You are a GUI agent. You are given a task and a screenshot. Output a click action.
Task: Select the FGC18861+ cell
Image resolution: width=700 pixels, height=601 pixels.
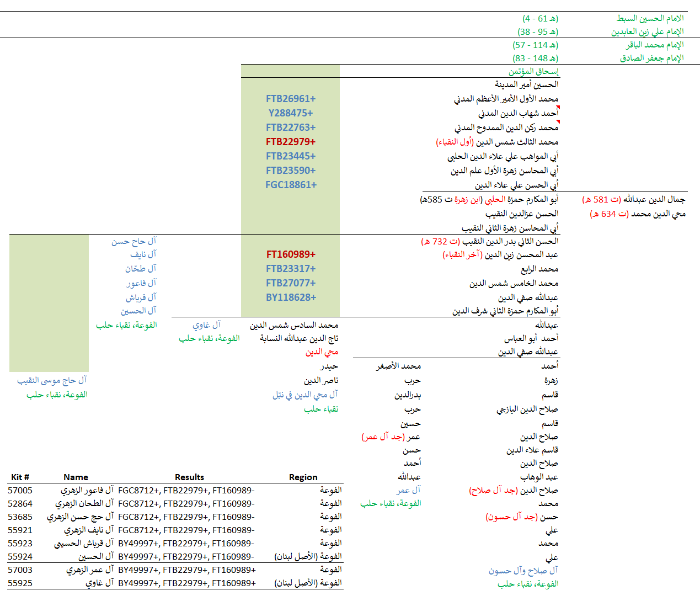[291, 185]
